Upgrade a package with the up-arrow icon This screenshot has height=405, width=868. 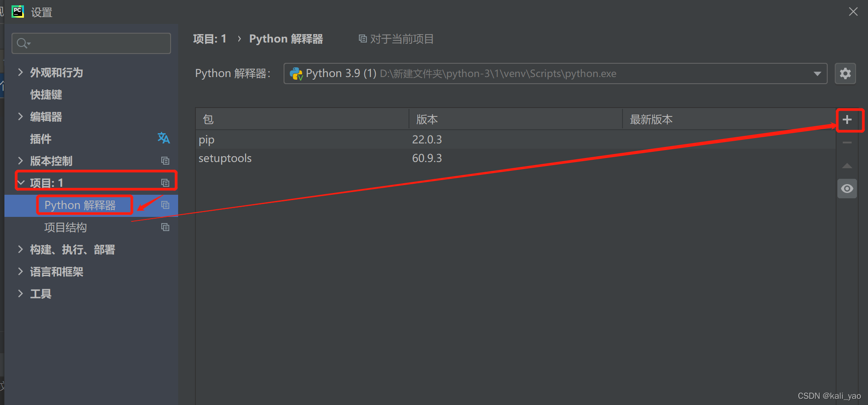847,166
